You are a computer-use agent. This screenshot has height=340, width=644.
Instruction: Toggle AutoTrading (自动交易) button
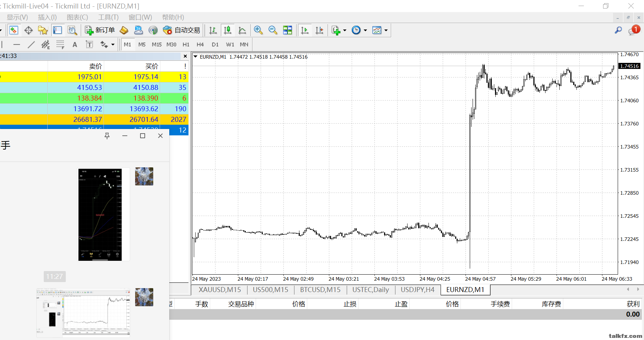(181, 30)
